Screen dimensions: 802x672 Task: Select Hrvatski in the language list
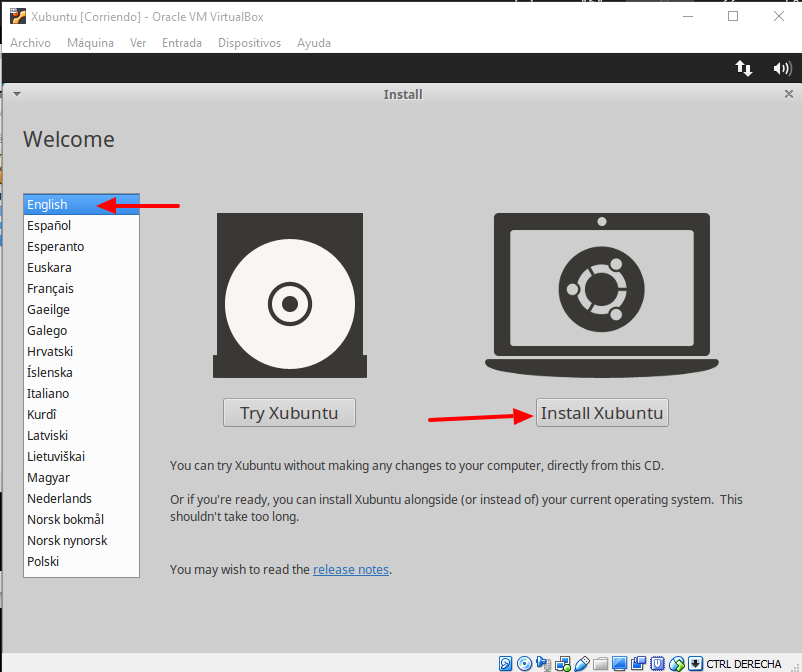[81, 351]
